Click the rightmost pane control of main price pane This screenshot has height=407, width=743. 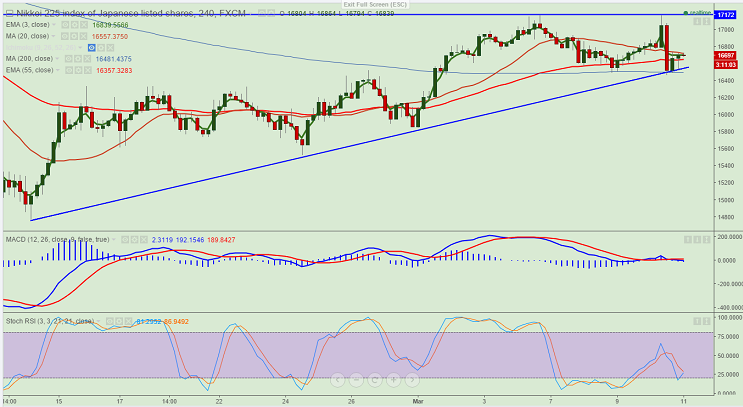[x=706, y=21]
